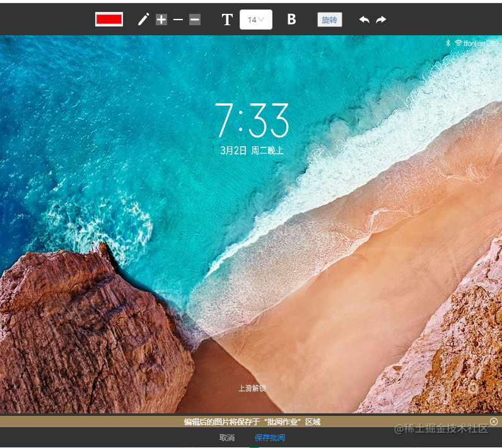Viewport: 502px width, 448px height.
Task: Select the pencil drawing tool
Action: pos(143,20)
